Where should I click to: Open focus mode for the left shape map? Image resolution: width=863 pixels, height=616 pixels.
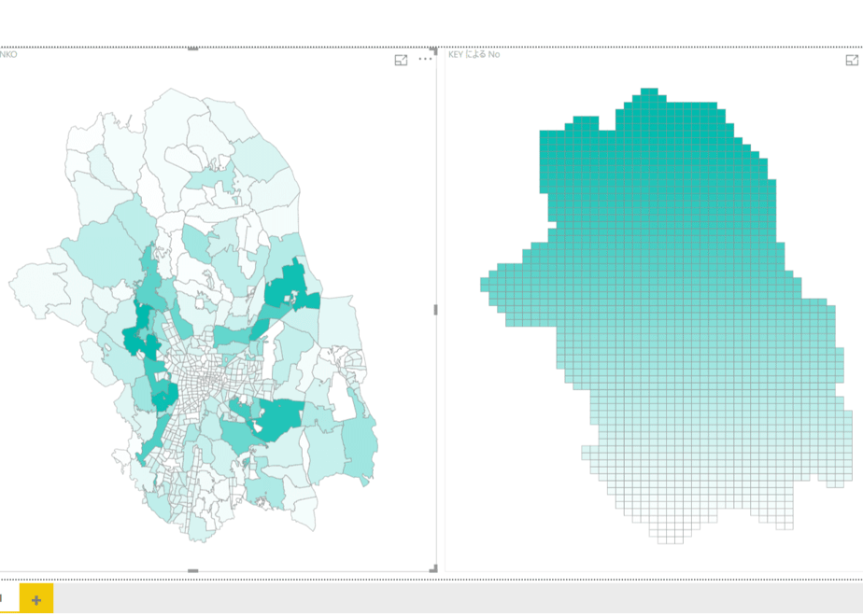click(402, 60)
